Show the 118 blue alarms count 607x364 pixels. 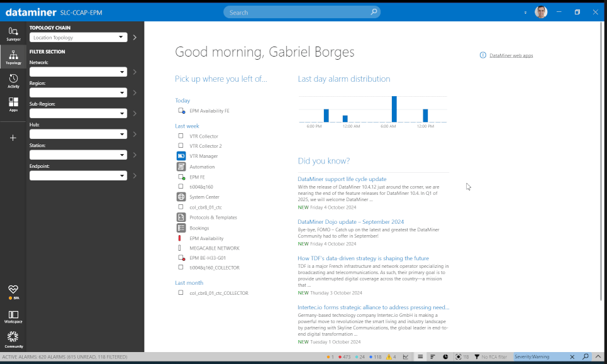(x=375, y=357)
